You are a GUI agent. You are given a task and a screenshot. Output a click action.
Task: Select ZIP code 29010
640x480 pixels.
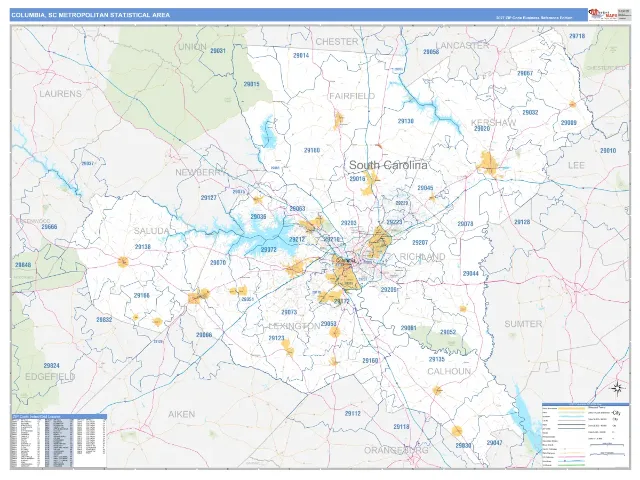(608, 151)
